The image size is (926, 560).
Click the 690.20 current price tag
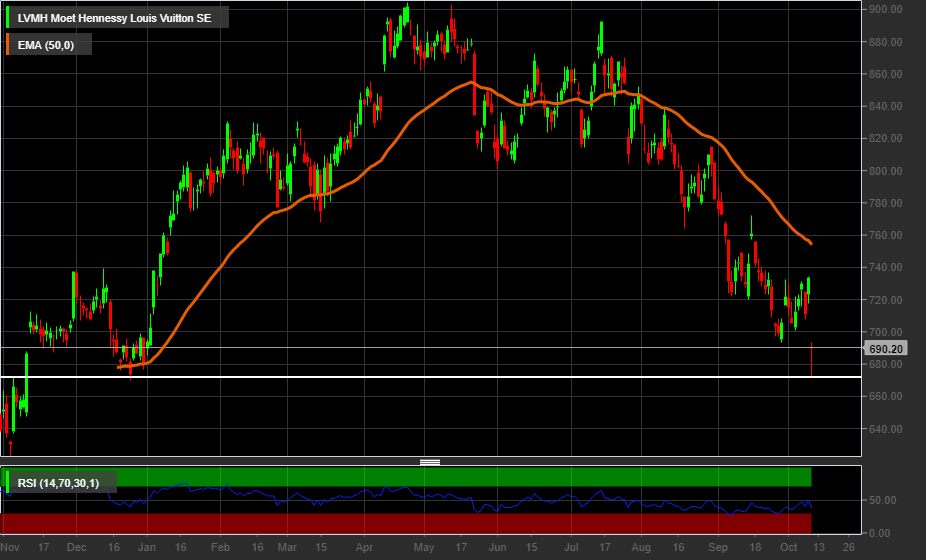[x=887, y=349]
